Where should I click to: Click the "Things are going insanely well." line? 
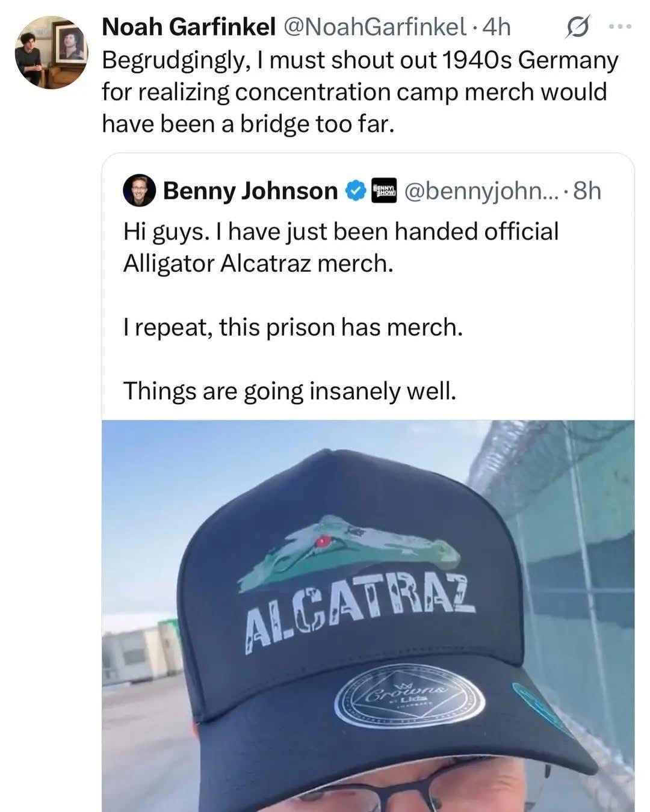click(x=289, y=391)
